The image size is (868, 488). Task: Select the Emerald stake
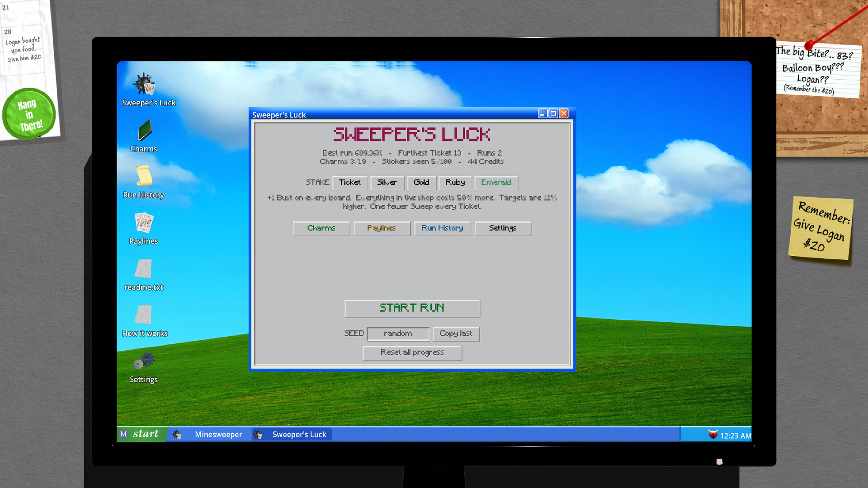pyautogui.click(x=496, y=183)
